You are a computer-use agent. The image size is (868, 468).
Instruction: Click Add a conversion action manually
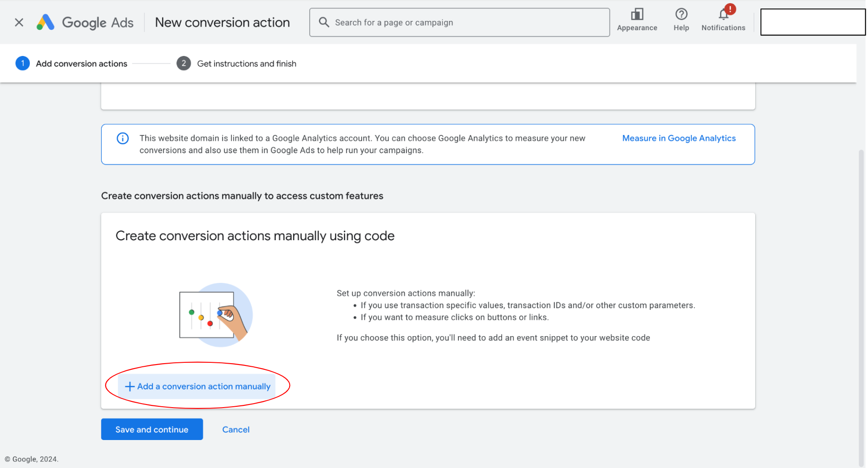(203, 386)
